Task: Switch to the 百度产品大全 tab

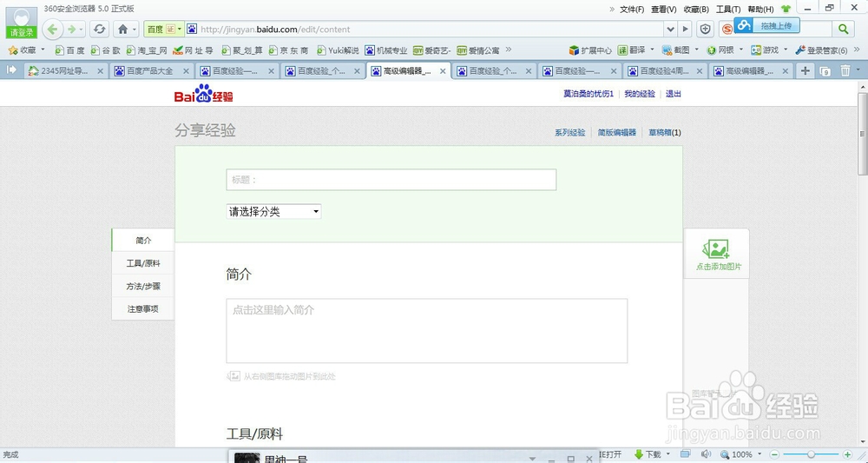Action: pos(150,71)
